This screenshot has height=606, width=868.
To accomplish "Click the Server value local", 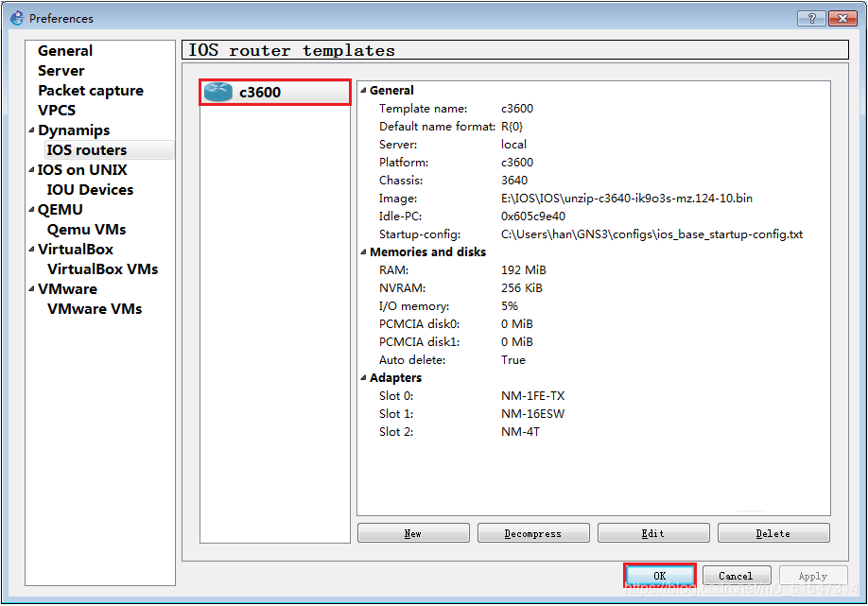I will point(513,145).
